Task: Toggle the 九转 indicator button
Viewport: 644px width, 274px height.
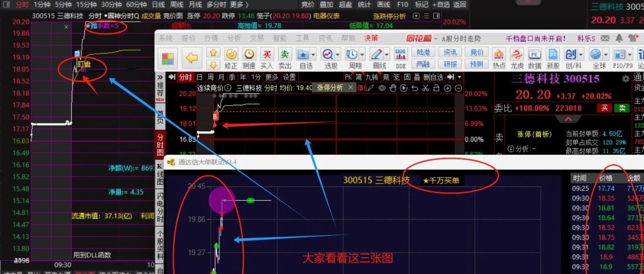Action: (371, 77)
